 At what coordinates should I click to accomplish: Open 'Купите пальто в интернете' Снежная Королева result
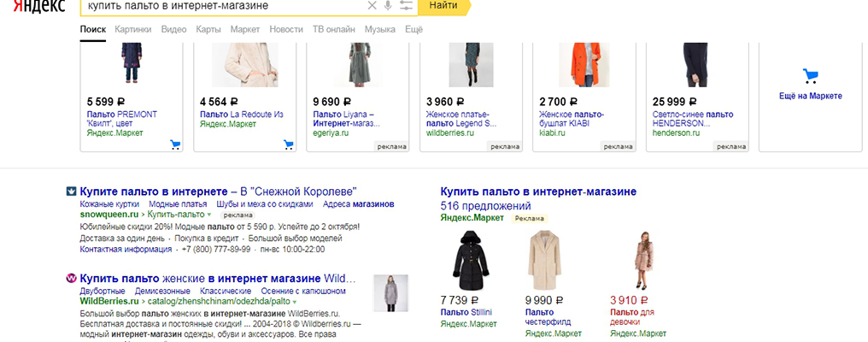click(x=219, y=192)
